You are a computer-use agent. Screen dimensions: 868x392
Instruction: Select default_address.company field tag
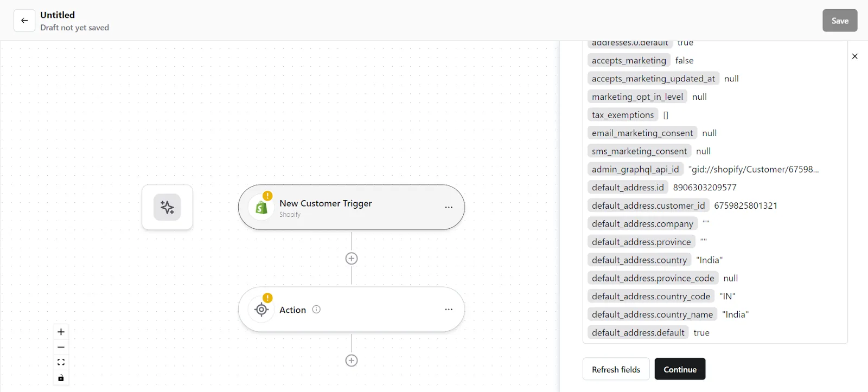pos(642,224)
